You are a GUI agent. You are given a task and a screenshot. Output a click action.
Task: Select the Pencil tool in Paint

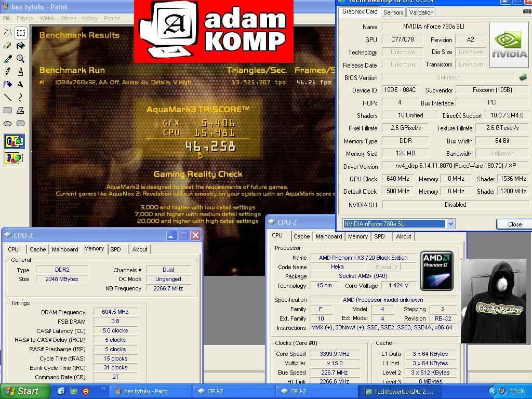(7, 71)
